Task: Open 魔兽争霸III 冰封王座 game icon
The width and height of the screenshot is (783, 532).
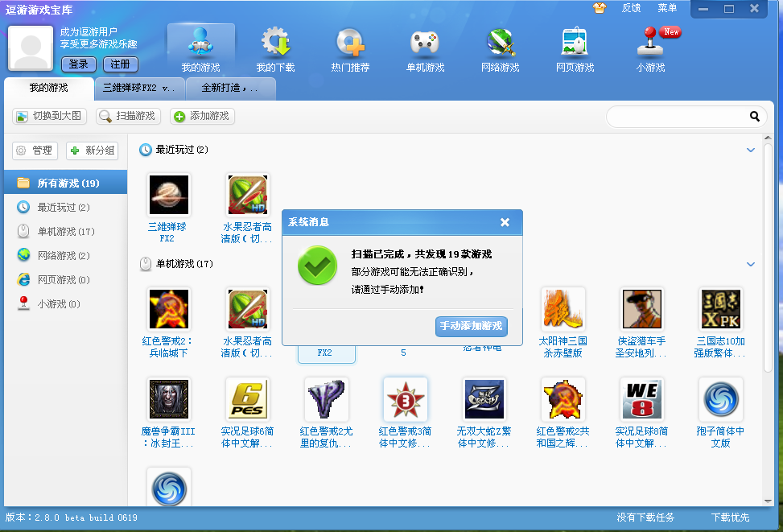Action: (x=169, y=399)
